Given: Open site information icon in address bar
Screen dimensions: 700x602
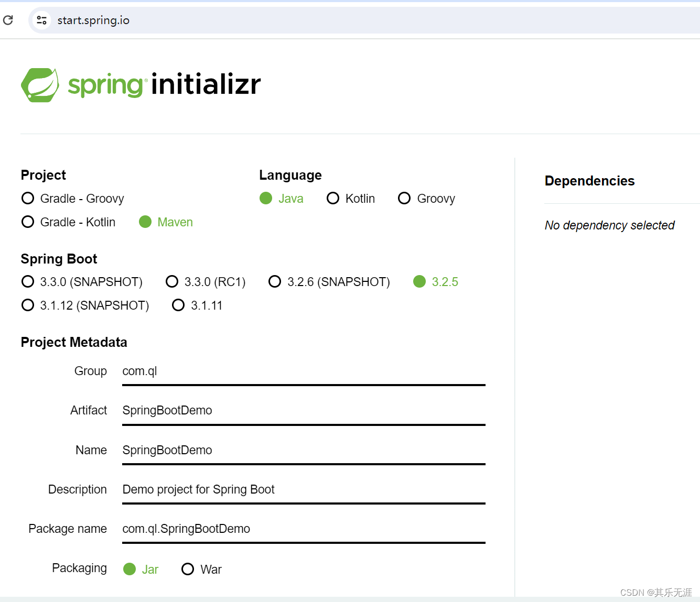Looking at the screenshot, I should [x=41, y=20].
